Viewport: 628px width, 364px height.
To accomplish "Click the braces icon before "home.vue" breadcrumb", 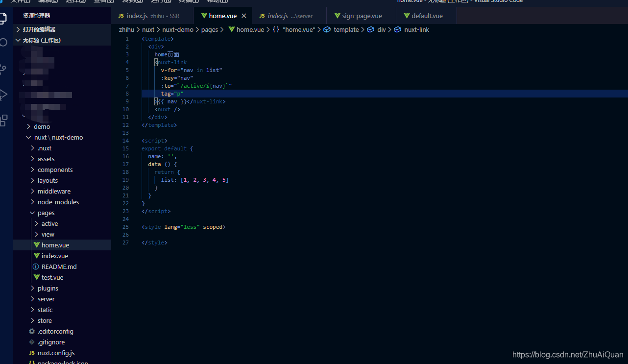I will click(276, 29).
